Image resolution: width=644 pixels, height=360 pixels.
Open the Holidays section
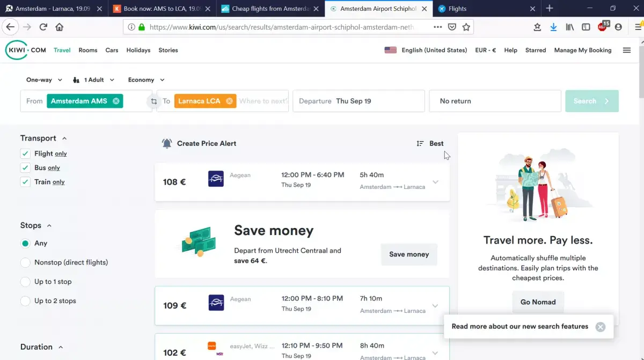coord(138,50)
